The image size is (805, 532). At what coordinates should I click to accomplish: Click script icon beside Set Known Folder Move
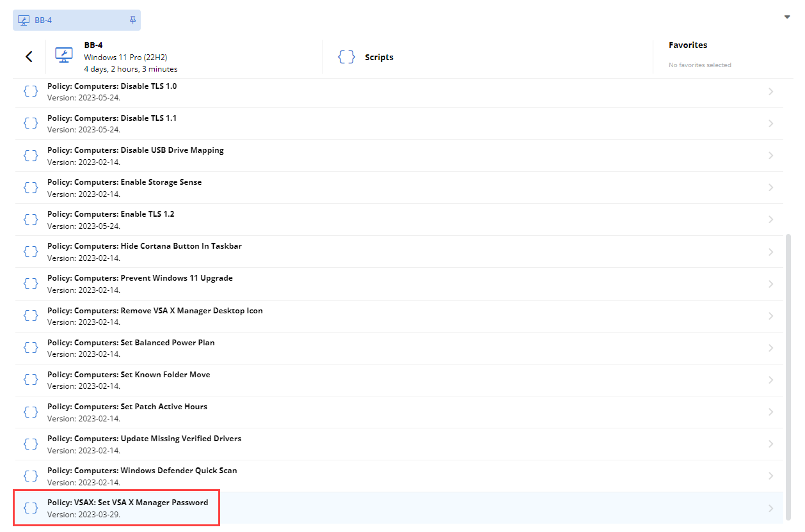click(31, 379)
